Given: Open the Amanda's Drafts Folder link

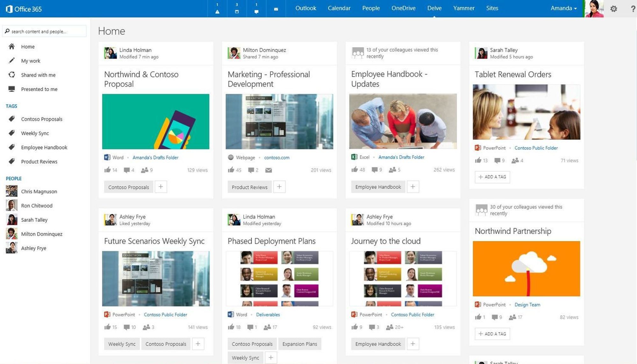Looking at the screenshot, I should coord(155,157).
